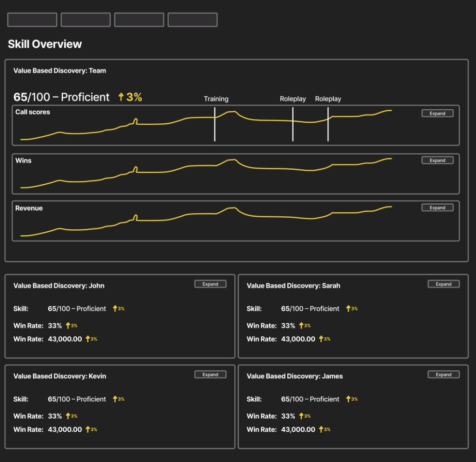Expand the Revenue chart

(x=437, y=208)
